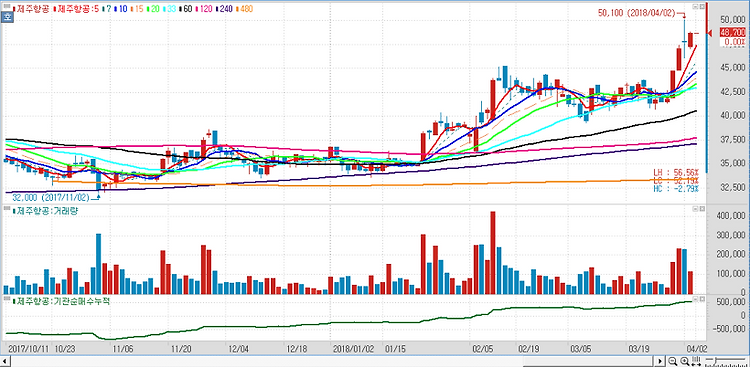Click the horizontal scrollbar track

(332, 361)
